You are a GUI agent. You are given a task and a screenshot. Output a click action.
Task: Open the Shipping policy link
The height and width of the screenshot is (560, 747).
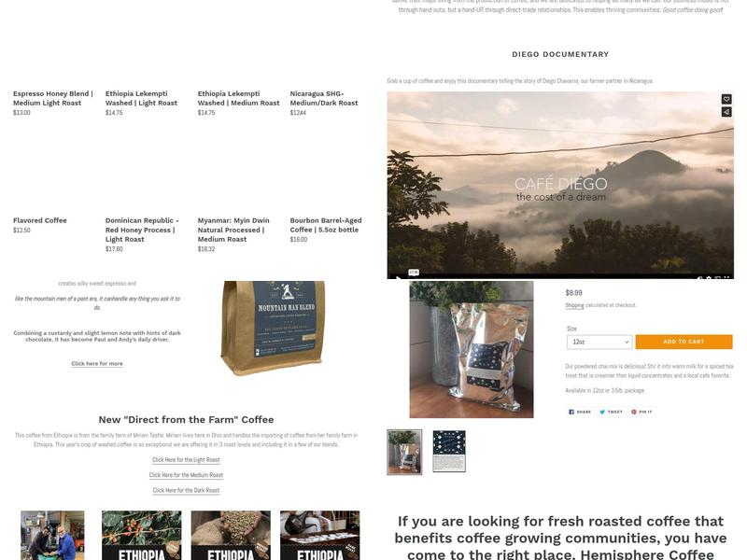click(x=574, y=305)
